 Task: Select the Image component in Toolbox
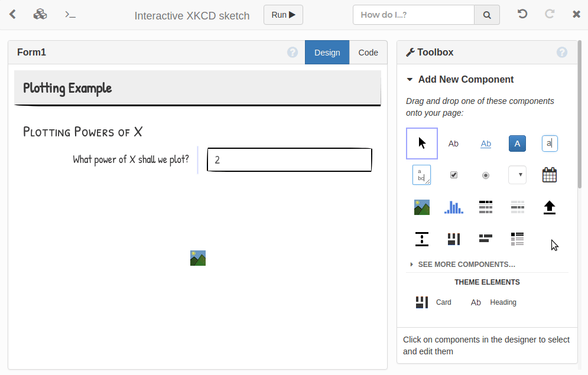421,207
